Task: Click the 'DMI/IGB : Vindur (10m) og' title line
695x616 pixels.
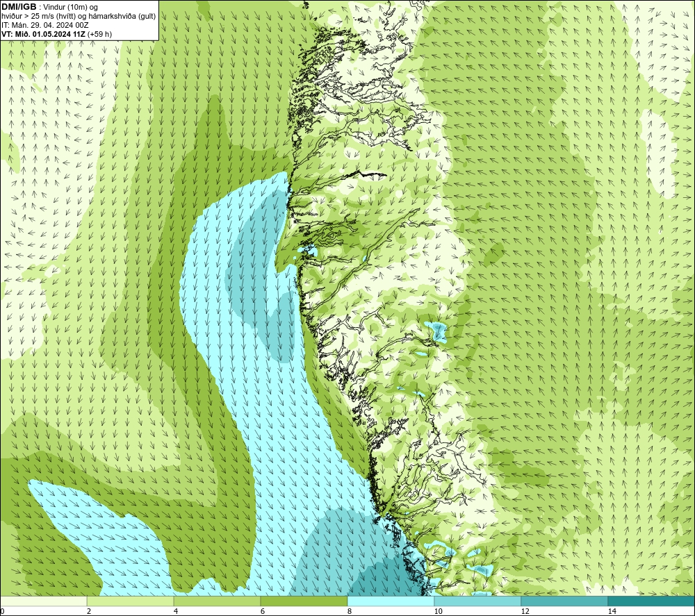Action: pos(49,7)
